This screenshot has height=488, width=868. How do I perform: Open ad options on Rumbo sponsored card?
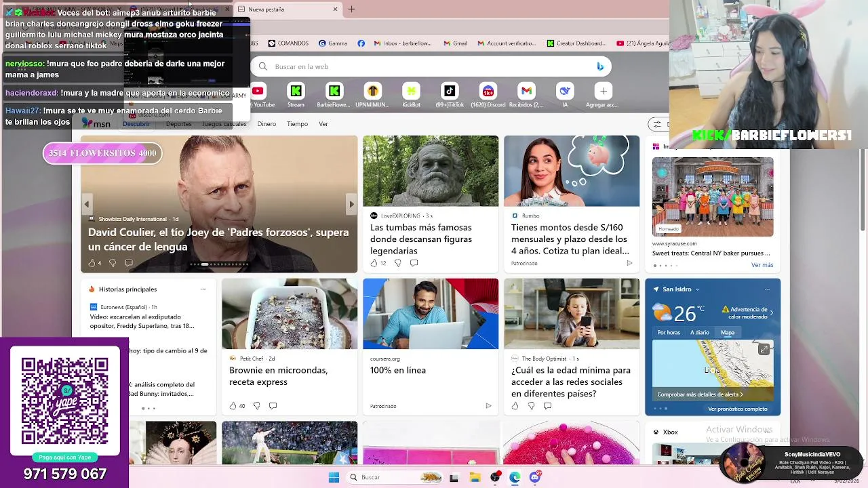629,263
